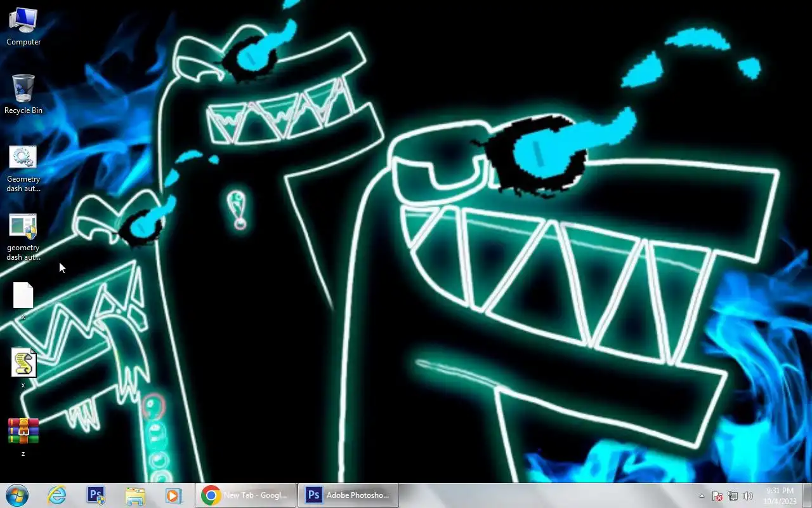
Task: Open the clock showing 9:31 PM
Action: coord(780,495)
